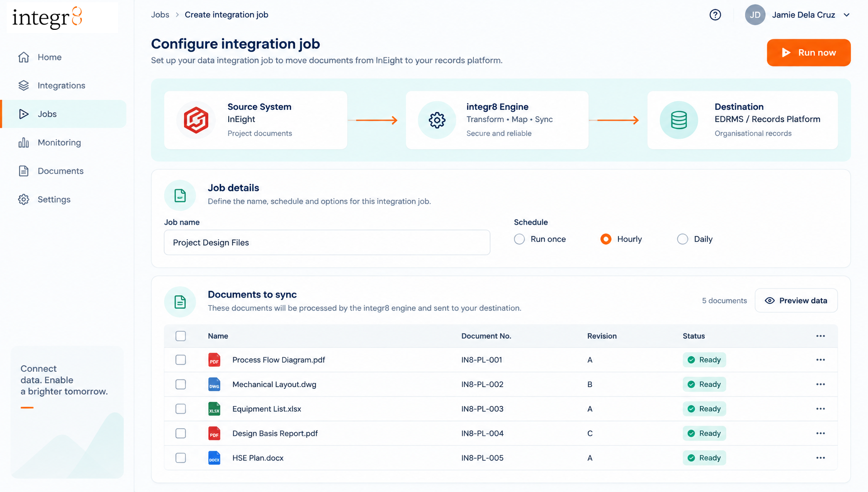Toggle the select-all documents checkbox
This screenshot has width=868, height=492.
[x=181, y=336]
